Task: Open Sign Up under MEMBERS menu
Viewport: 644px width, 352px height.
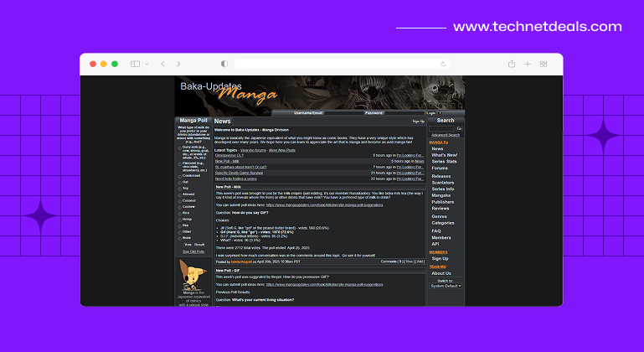Action: click(440, 259)
